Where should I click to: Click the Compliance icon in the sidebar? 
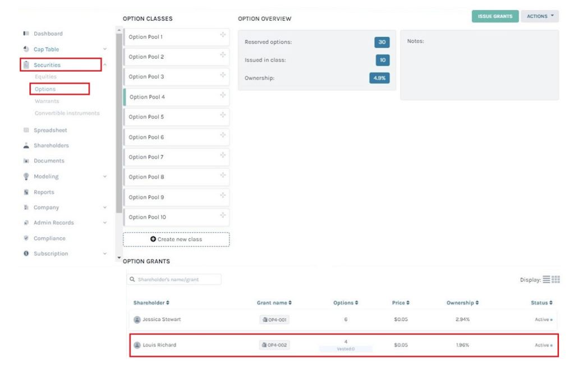(x=25, y=238)
